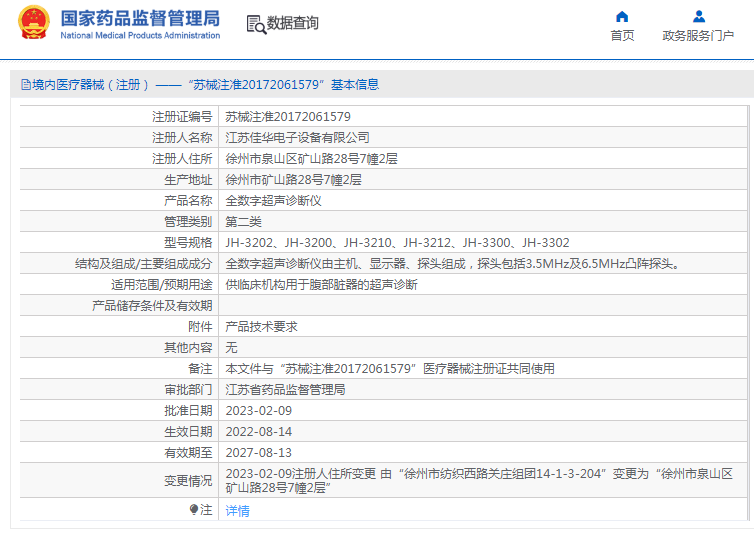Click management category 第二类
754x537 pixels.
243,222
